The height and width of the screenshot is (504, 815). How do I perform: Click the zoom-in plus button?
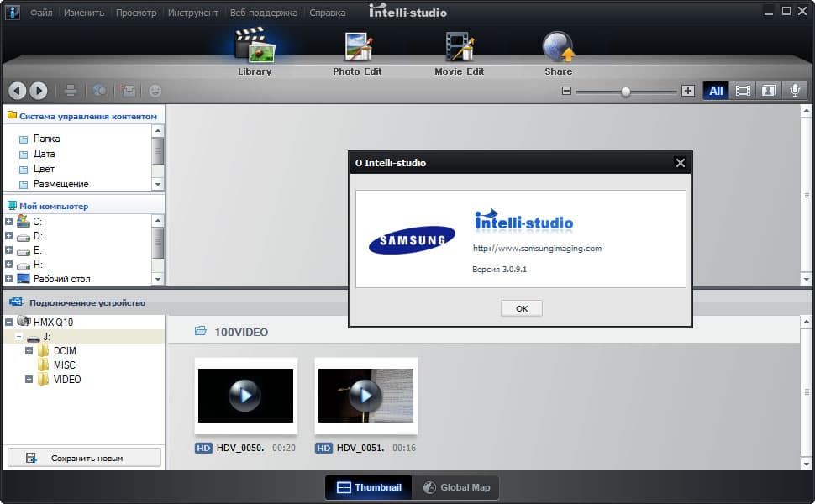coord(688,91)
